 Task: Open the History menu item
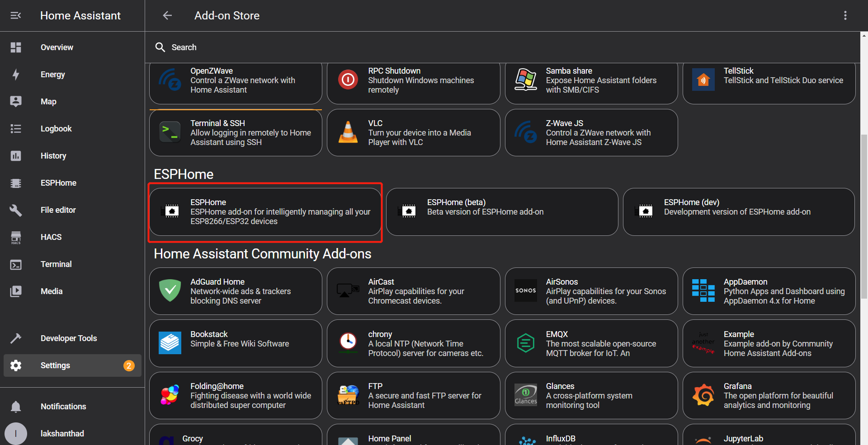coord(72,156)
